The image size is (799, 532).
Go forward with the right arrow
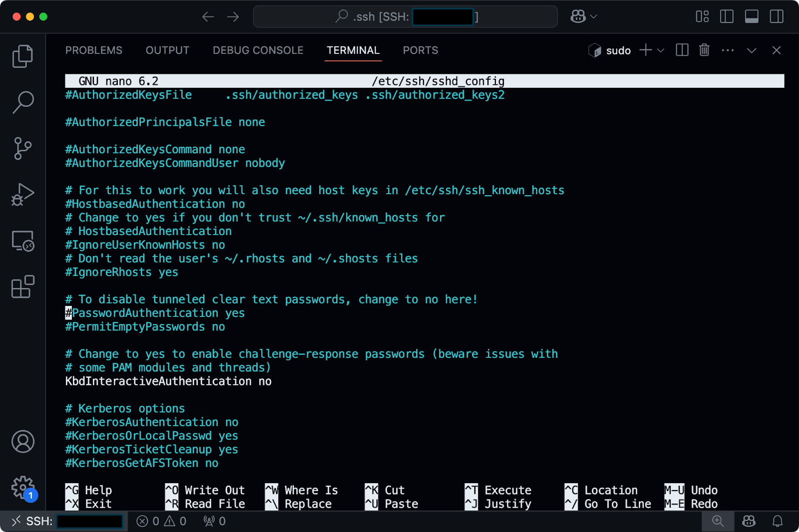[233, 17]
